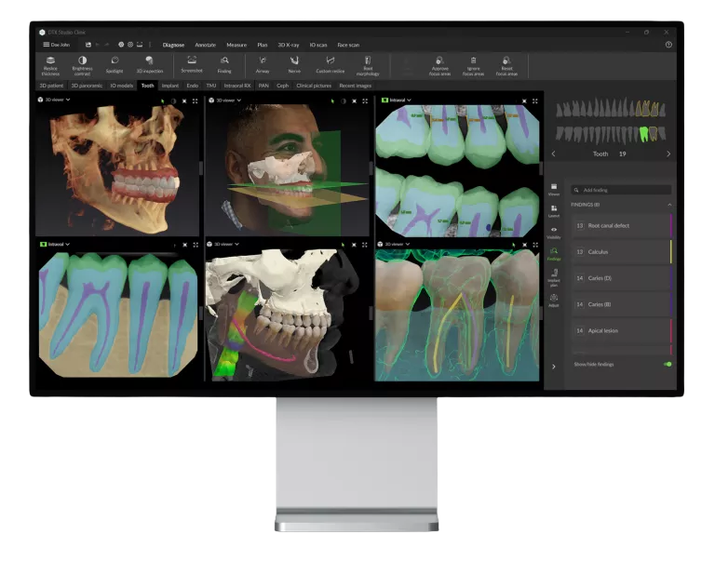
Task: Switch to the Annotate menu tab
Action: (205, 45)
